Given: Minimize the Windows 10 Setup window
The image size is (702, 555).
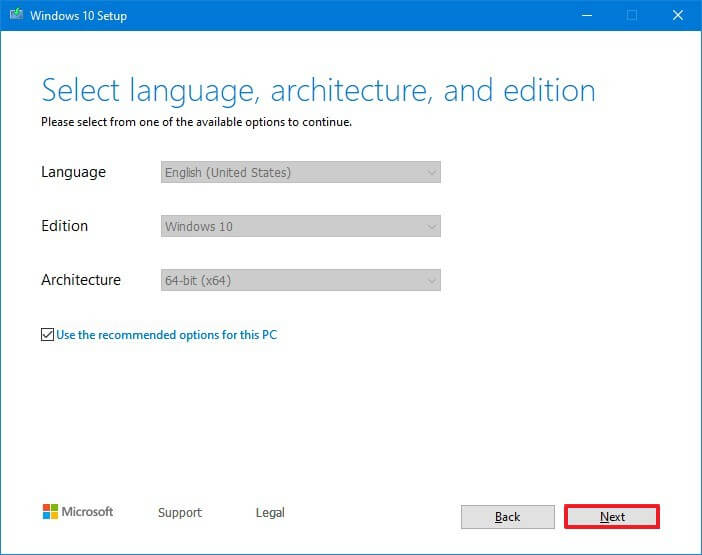Looking at the screenshot, I should coord(585,16).
